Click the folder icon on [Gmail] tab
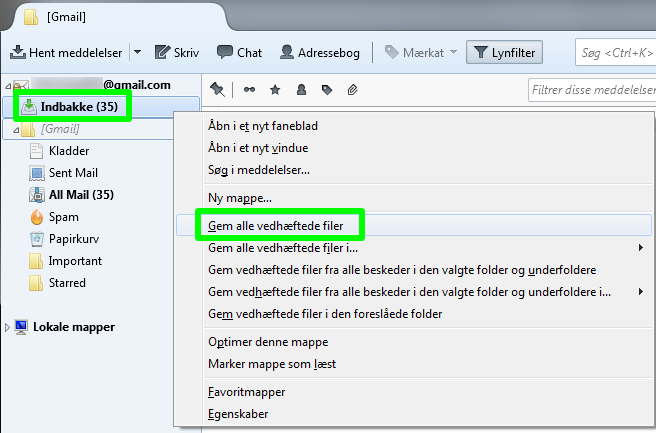This screenshot has height=433, width=656. click(31, 17)
